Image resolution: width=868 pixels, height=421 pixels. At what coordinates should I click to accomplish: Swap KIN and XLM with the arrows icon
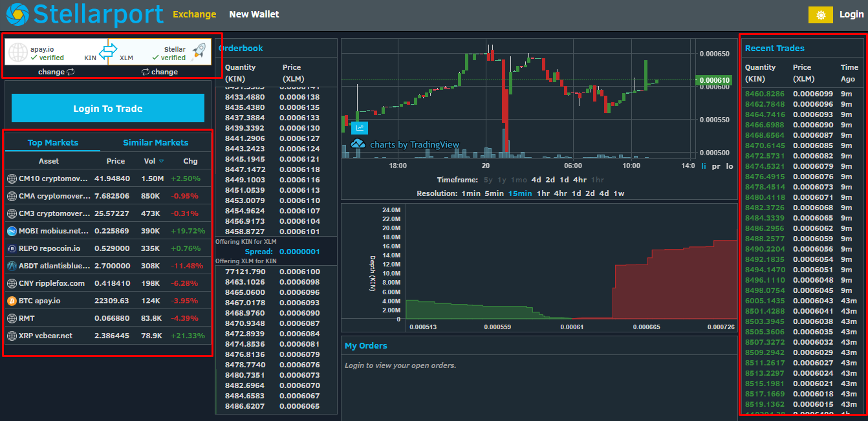pos(108,50)
